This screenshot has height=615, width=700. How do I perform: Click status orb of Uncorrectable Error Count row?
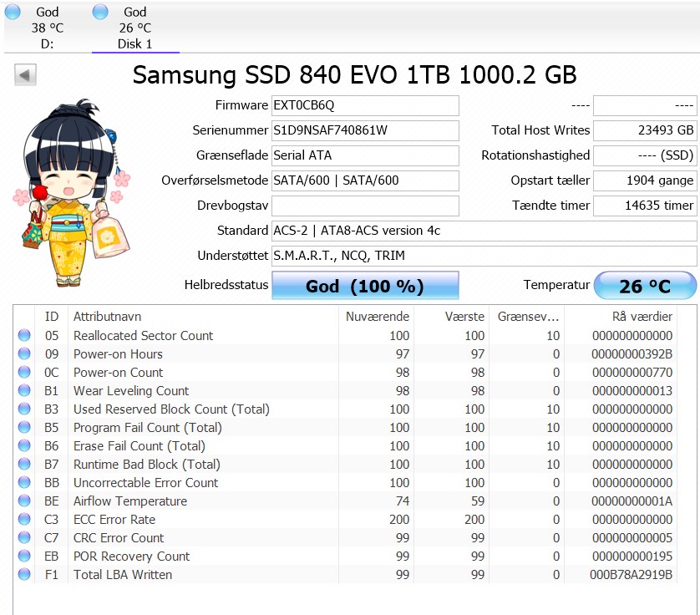point(24,482)
